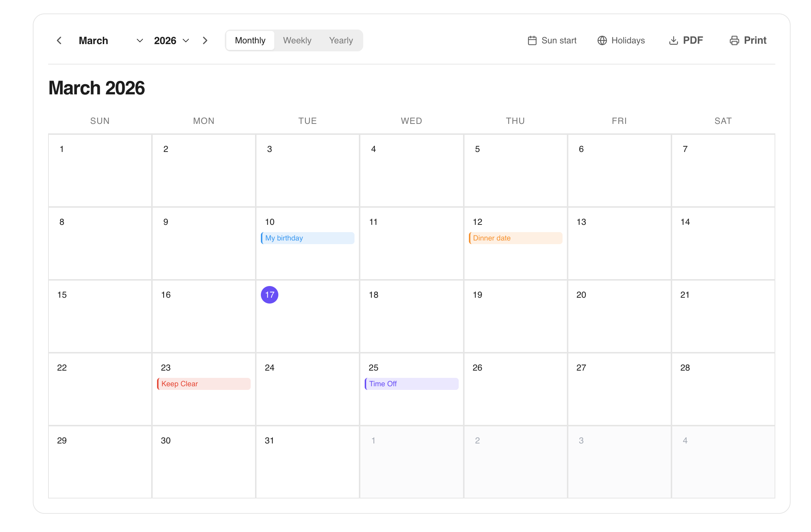
Task: Click the printer icon
Action: 734,40
